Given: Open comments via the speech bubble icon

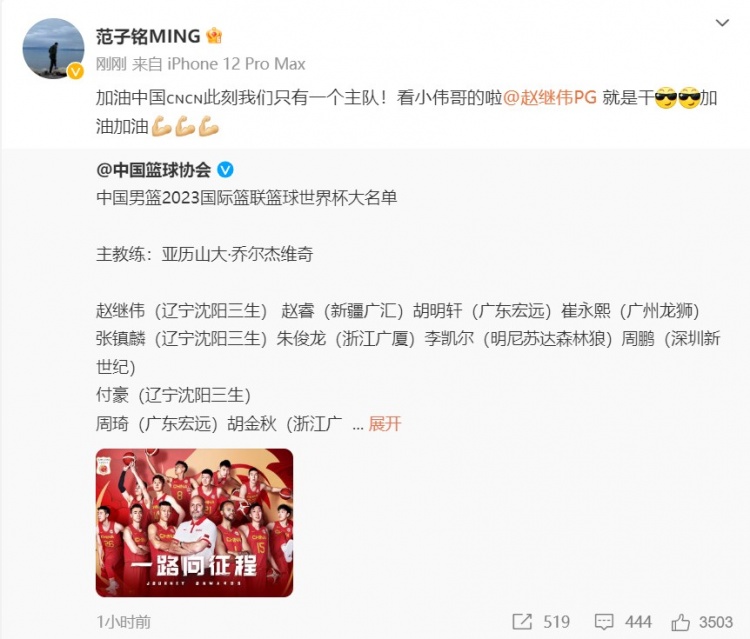Looking at the screenshot, I should coord(604,622).
